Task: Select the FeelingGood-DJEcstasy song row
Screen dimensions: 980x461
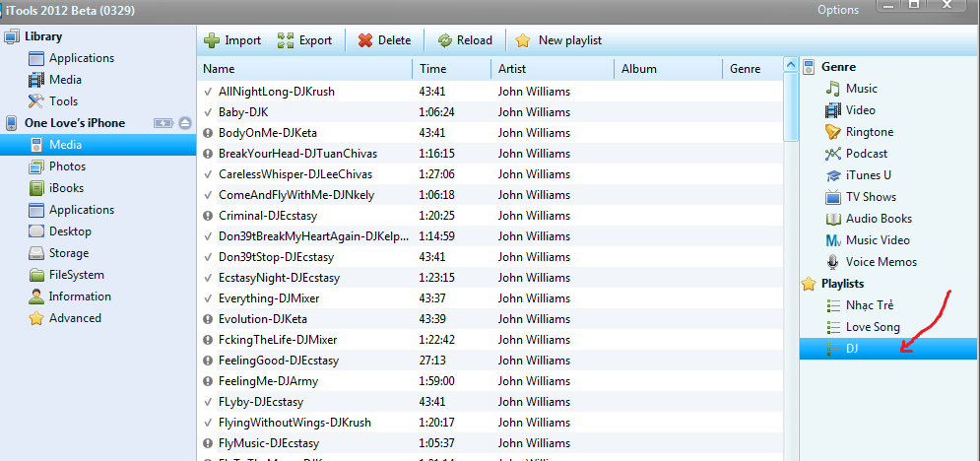Action: click(490, 361)
